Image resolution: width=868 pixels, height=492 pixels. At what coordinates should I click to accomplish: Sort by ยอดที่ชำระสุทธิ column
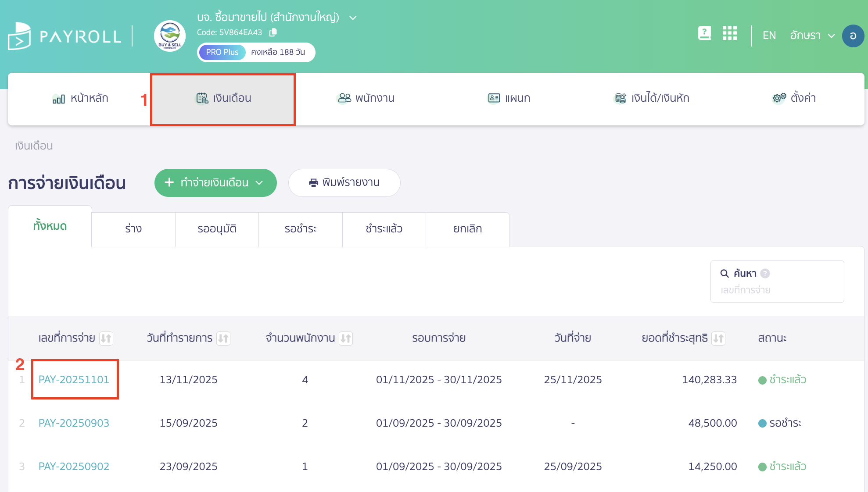click(718, 339)
